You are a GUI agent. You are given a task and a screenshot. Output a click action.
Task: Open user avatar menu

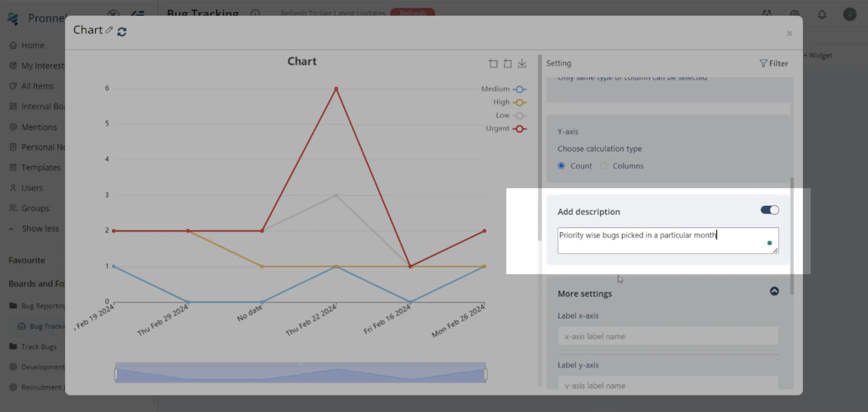click(x=850, y=14)
